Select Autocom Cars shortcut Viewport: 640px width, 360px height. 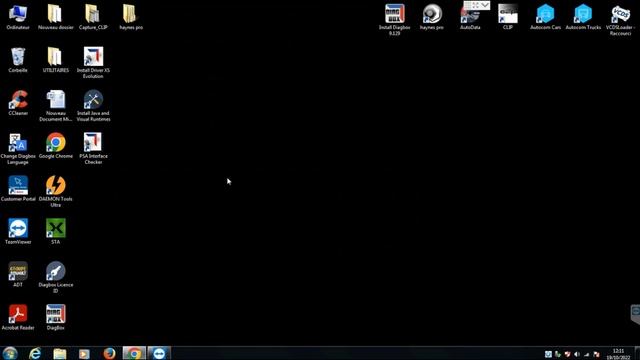pyautogui.click(x=545, y=17)
